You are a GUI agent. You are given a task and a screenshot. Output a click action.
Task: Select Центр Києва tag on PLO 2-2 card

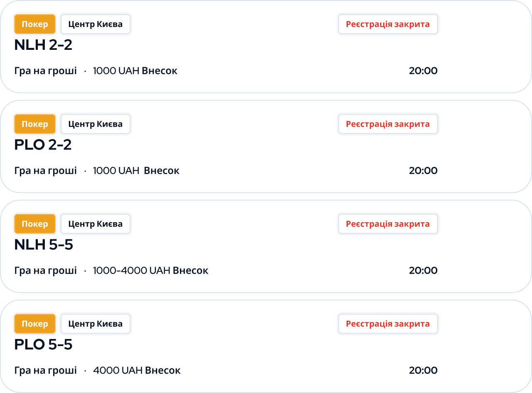[96, 124]
